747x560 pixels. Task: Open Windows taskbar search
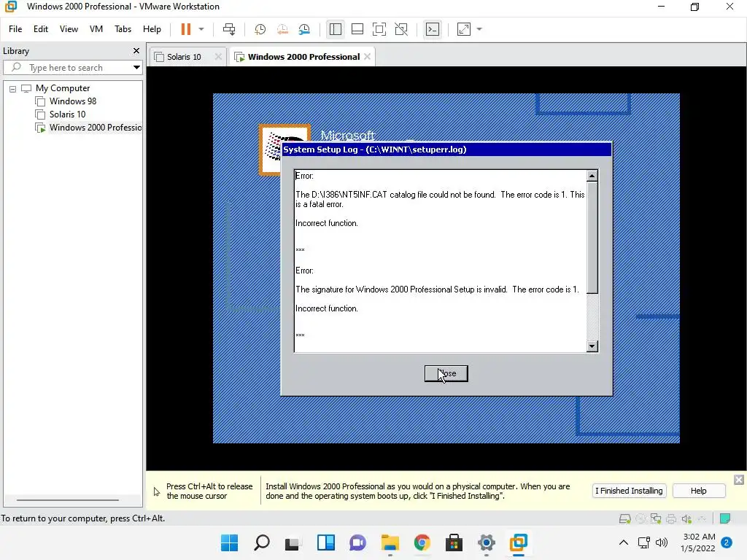(x=262, y=542)
